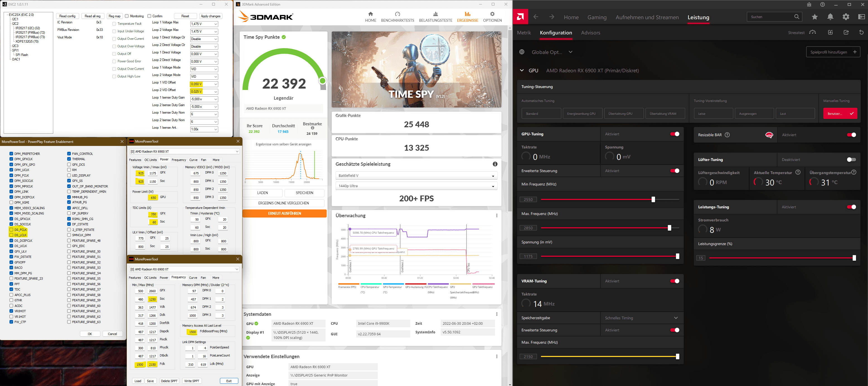868x386 pixels.
Task: Adjust the Leistungsgrenze slider handle
Action: 854,258
